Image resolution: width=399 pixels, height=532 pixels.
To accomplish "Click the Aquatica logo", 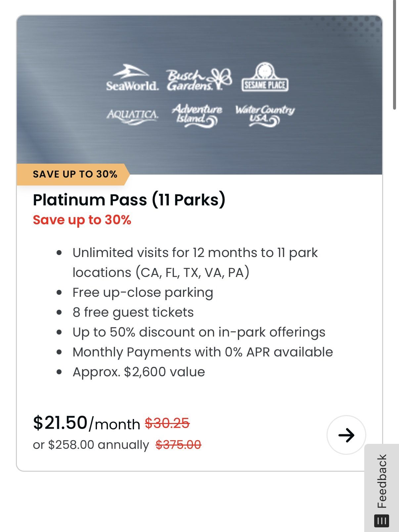I will [132, 116].
